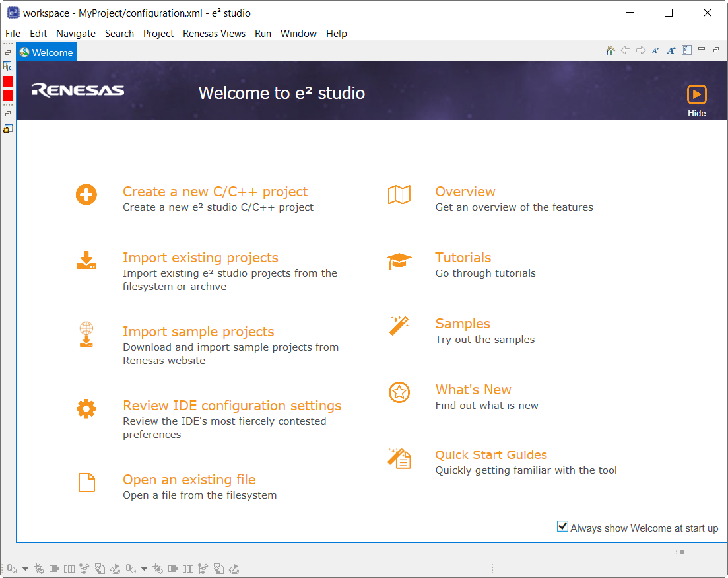
Task: Open the Project menu
Action: point(158,34)
